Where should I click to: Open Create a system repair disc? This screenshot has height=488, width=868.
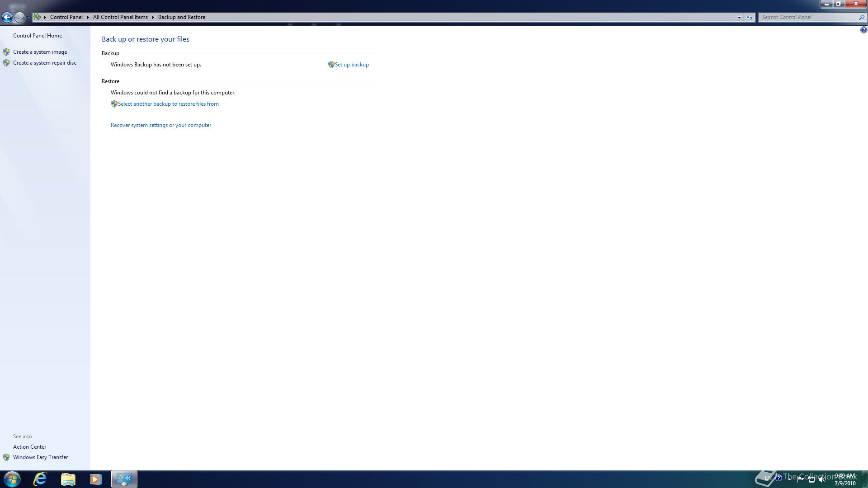point(45,63)
